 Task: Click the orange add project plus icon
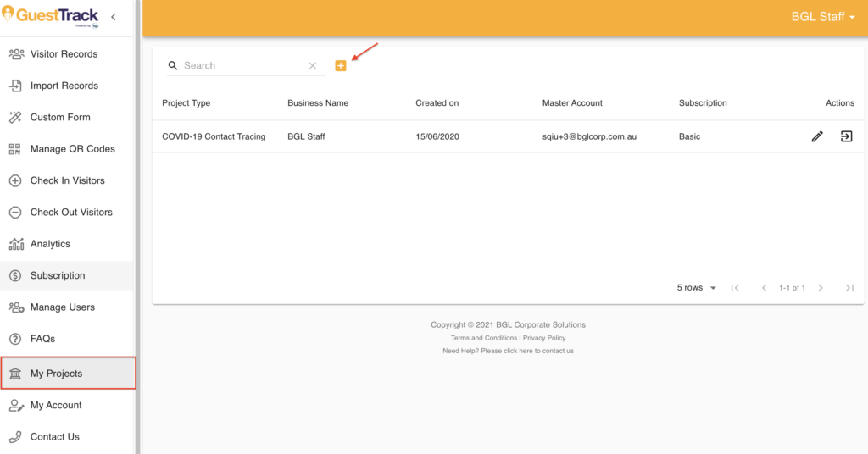(341, 65)
